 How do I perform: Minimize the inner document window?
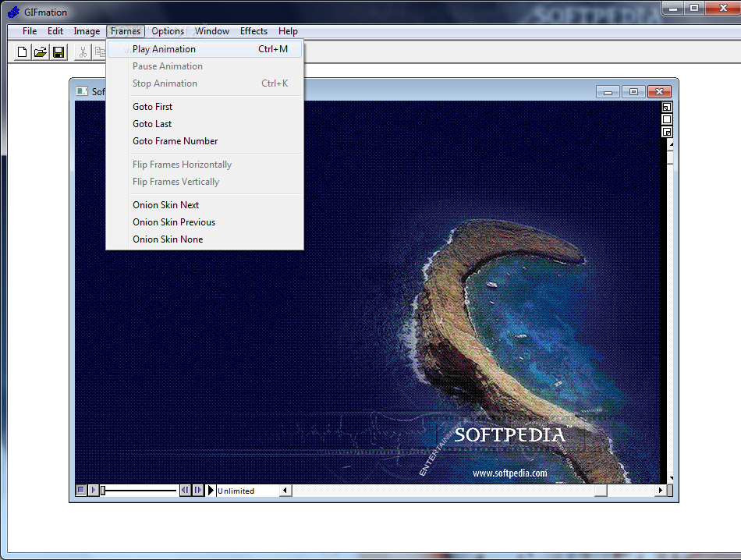[608, 92]
